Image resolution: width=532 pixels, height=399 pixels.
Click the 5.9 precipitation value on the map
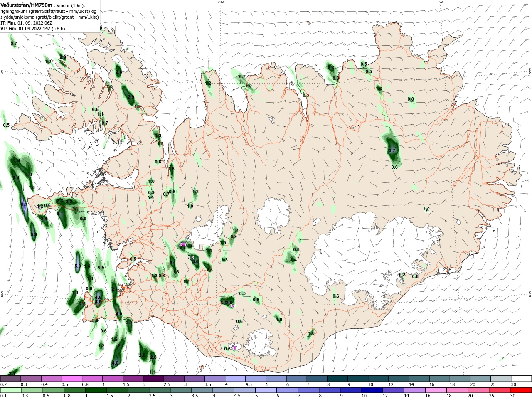click(77, 266)
